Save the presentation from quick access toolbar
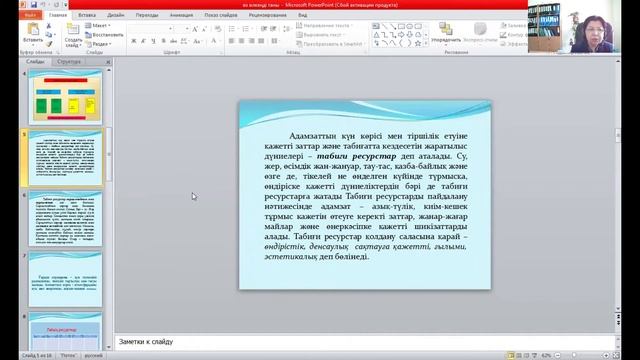The width and height of the screenshot is (640, 360). coord(33,4)
